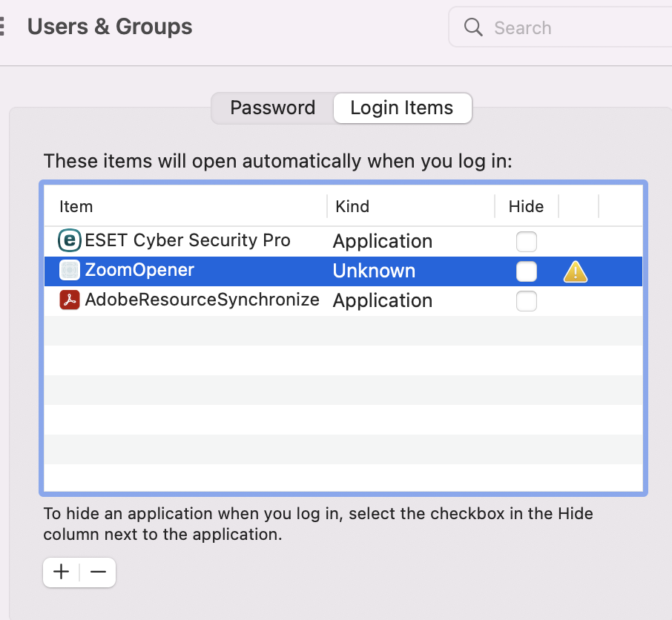Click the ZoomOpener app icon
The width and height of the screenshot is (672, 620).
pyautogui.click(x=69, y=271)
